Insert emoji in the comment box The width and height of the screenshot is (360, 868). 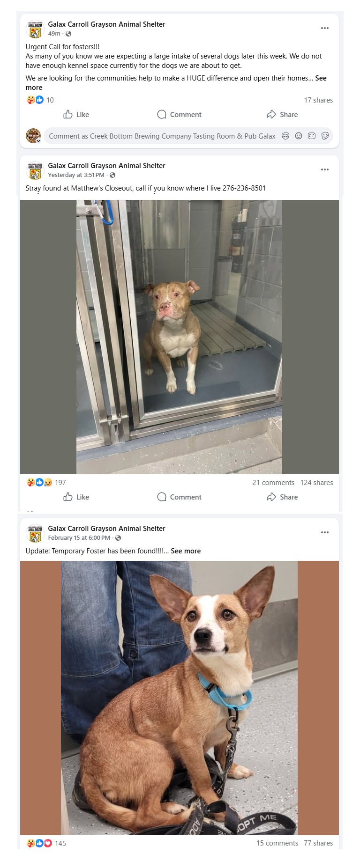[x=299, y=136]
